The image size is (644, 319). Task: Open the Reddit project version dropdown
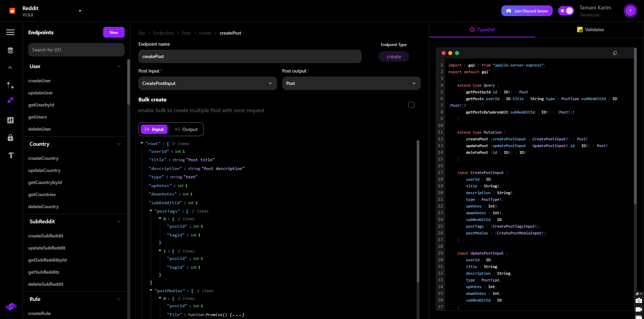(80, 11)
